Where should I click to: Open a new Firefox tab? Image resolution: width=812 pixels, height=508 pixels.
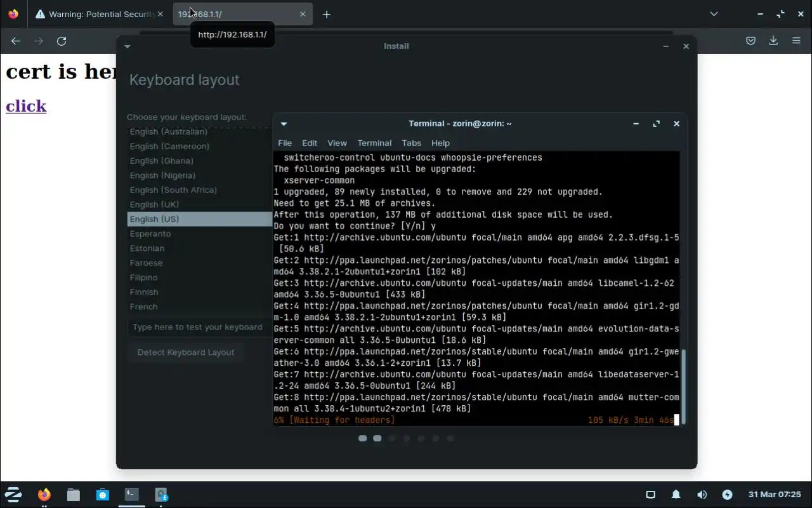click(x=327, y=14)
